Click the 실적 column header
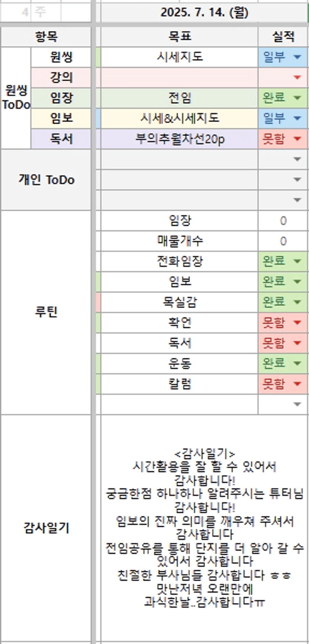The image size is (309, 644). click(283, 37)
